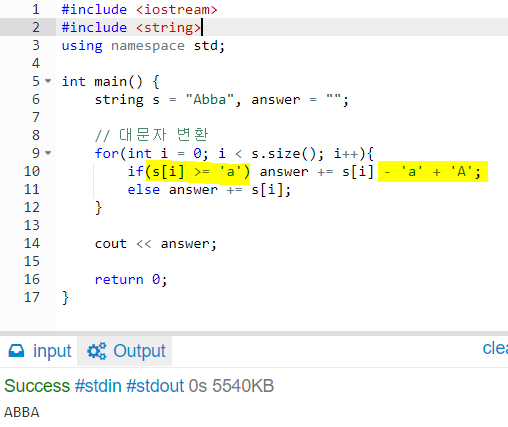Click highlighted condition (s[i] >= 'a')

coord(198,172)
